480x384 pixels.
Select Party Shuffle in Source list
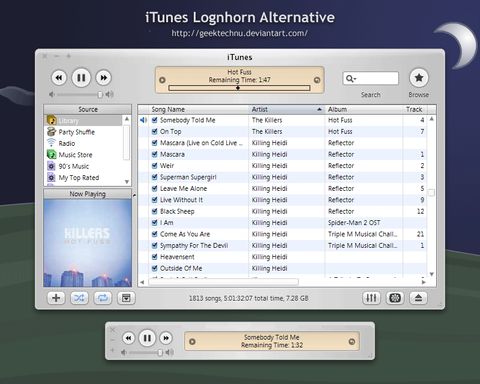(77, 132)
